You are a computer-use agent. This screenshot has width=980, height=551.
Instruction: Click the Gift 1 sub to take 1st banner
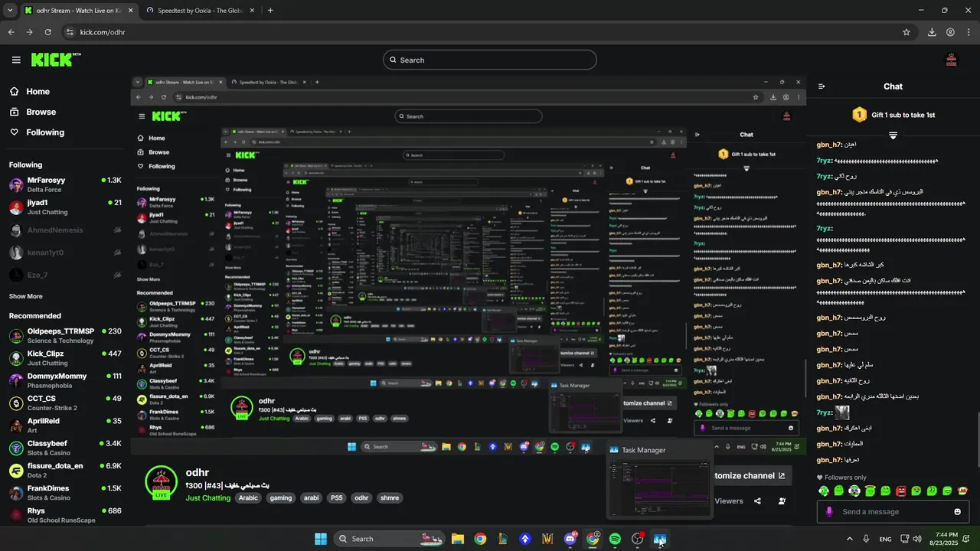893,115
